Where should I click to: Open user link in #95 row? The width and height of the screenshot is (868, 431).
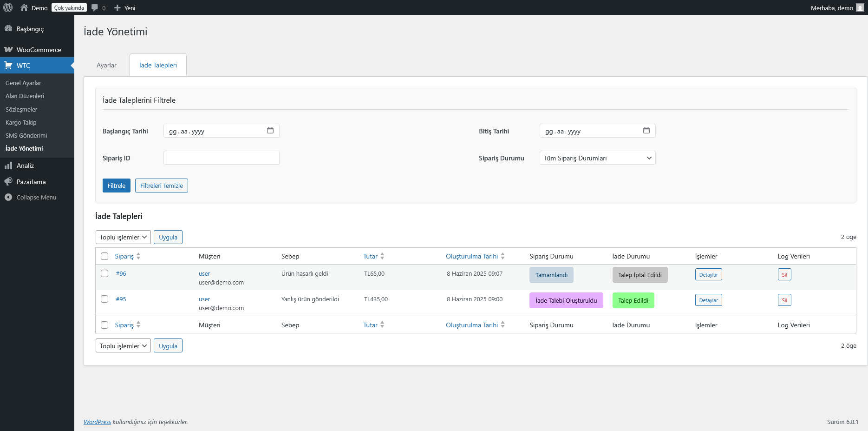pos(204,299)
